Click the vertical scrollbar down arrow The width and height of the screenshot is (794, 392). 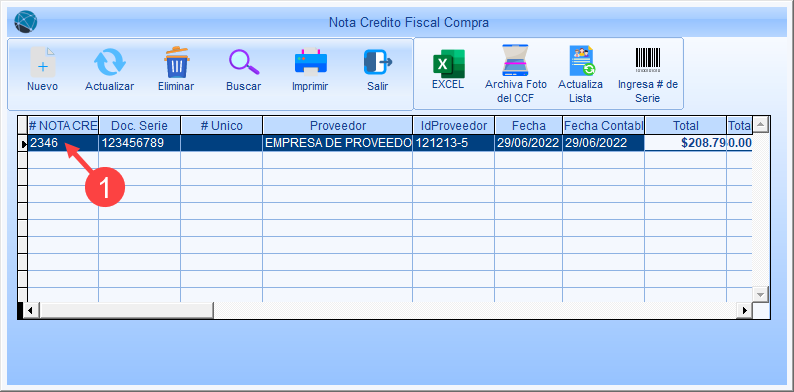point(761,294)
